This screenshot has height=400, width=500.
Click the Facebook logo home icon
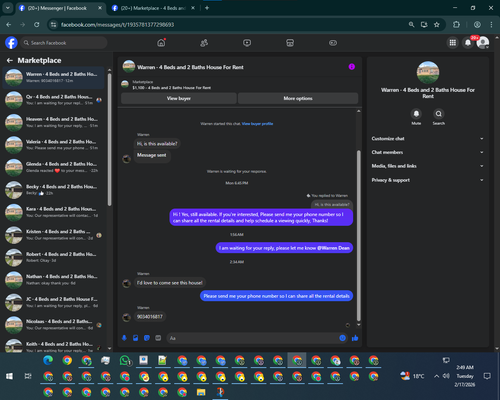pyautogui.click(x=11, y=43)
